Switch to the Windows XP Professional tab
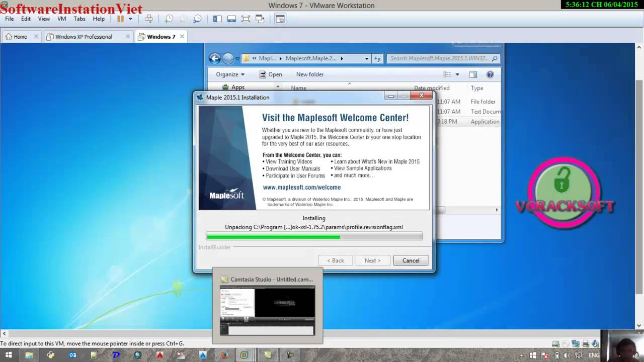The height and width of the screenshot is (362, 644). pyautogui.click(x=84, y=37)
